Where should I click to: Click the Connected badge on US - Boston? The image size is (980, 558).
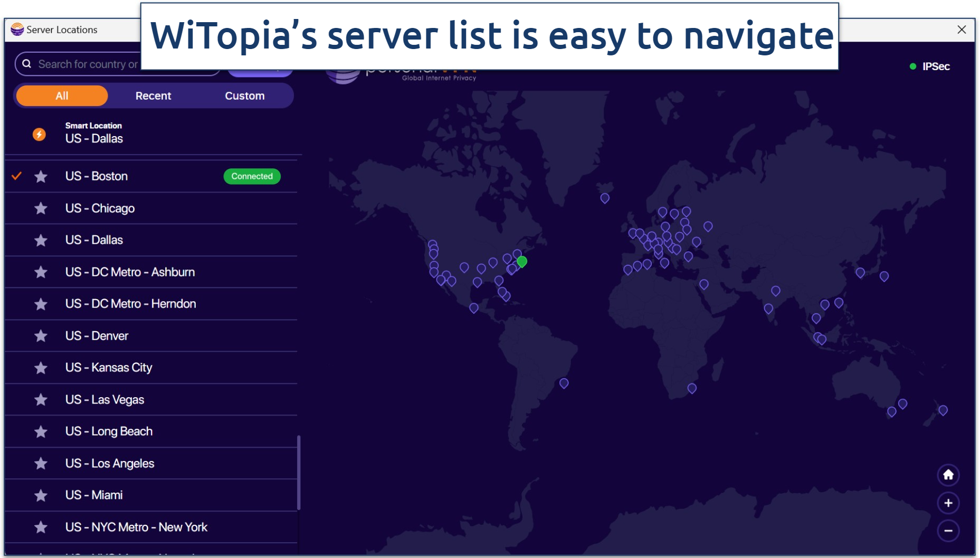[252, 176]
